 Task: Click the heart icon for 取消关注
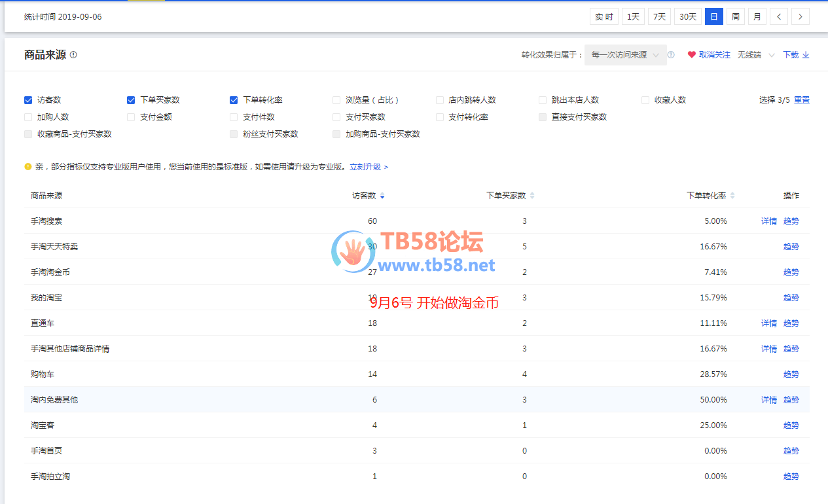pos(691,55)
